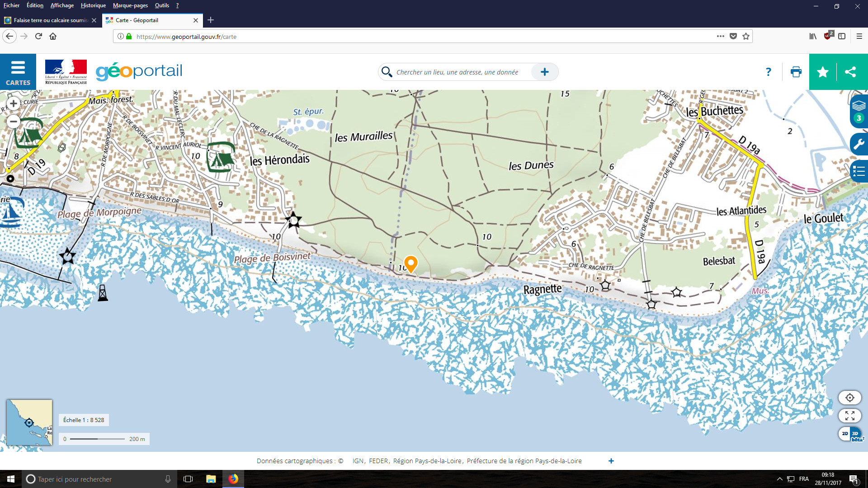Viewport: 868px width, 488px height.
Task: Click the print map icon
Action: click(x=796, y=72)
